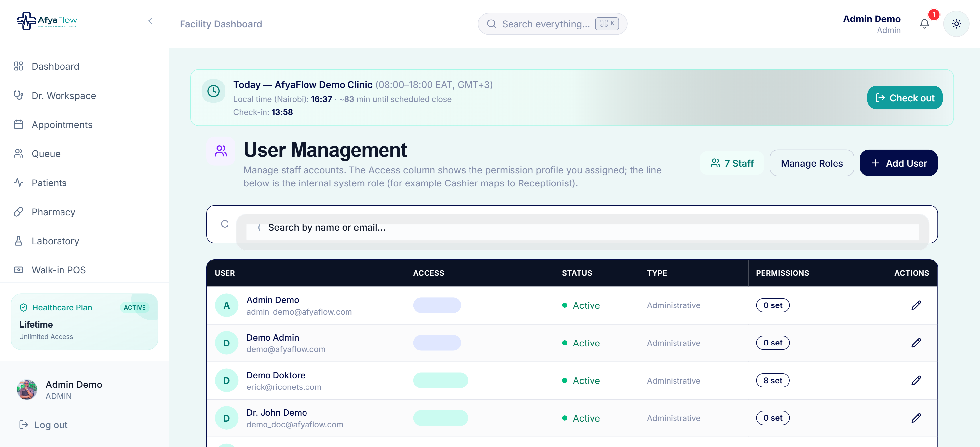The width and height of the screenshot is (980, 447).
Task: Edit Demo Admin with the pencil icon
Action: [x=916, y=343]
